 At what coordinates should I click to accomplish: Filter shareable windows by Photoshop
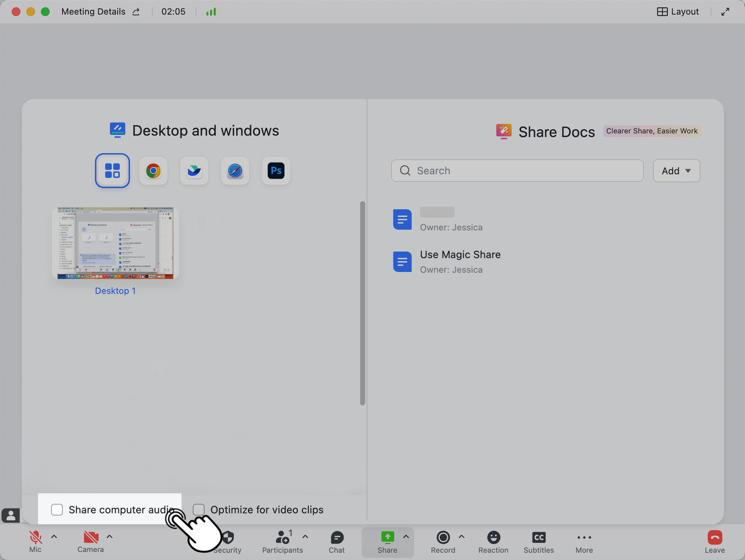coord(275,170)
